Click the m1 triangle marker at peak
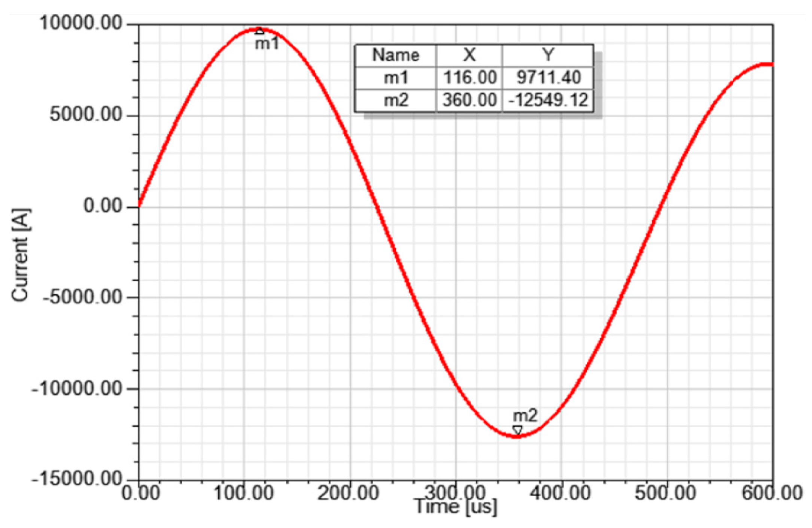The image size is (812, 528). [259, 31]
